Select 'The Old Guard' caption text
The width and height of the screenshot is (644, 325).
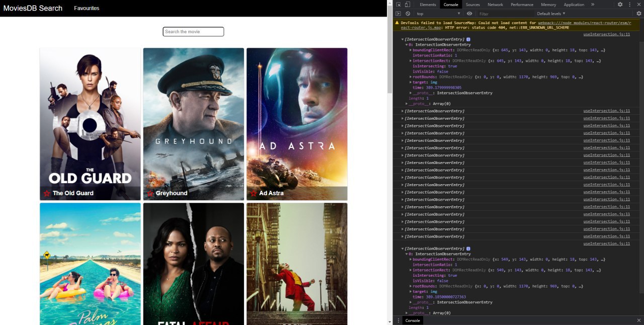click(73, 193)
